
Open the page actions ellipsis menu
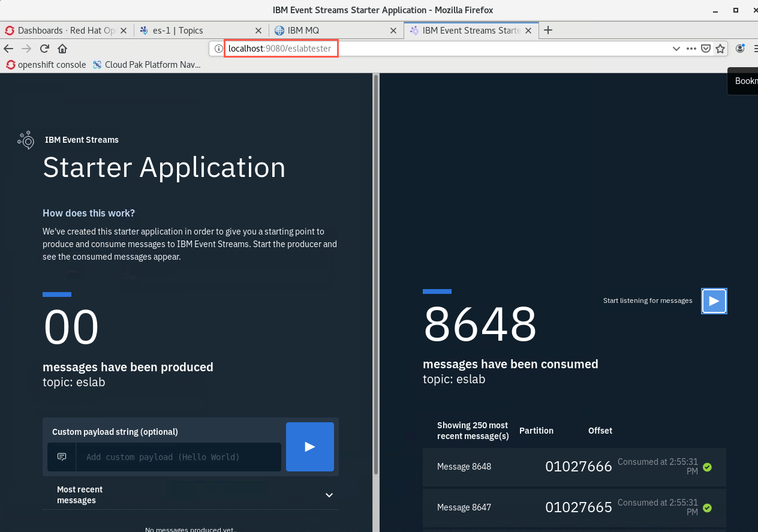[691, 49]
